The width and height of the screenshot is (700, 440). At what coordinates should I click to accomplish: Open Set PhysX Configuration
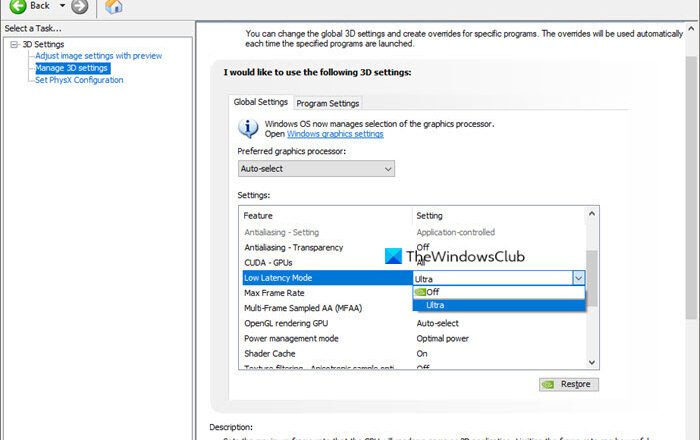pyautogui.click(x=79, y=80)
